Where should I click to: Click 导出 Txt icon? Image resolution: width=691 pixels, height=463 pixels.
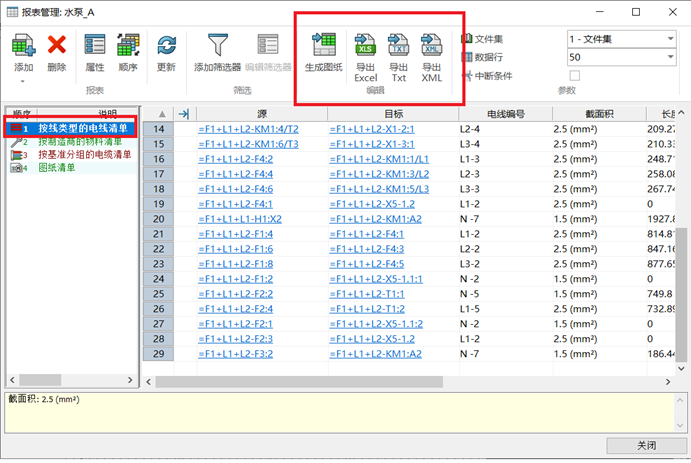coord(398,46)
